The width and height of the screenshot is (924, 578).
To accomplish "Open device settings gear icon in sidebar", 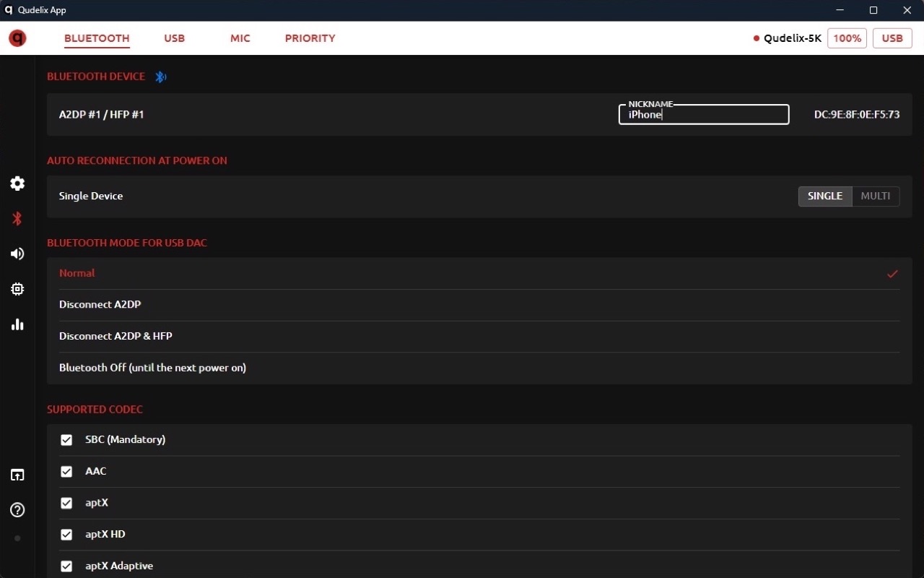I will pos(17,184).
